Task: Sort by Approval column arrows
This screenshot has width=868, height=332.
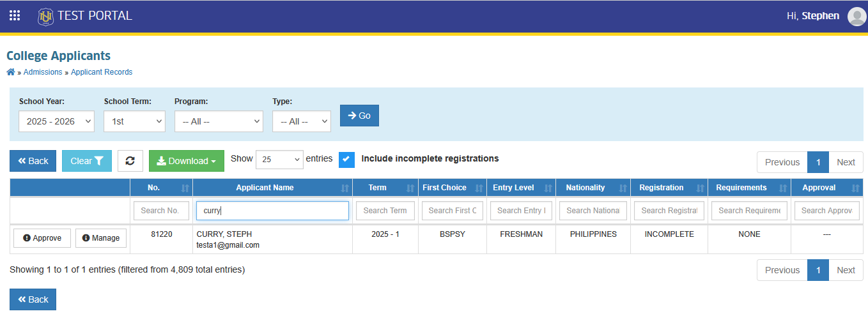Action: [x=855, y=188]
